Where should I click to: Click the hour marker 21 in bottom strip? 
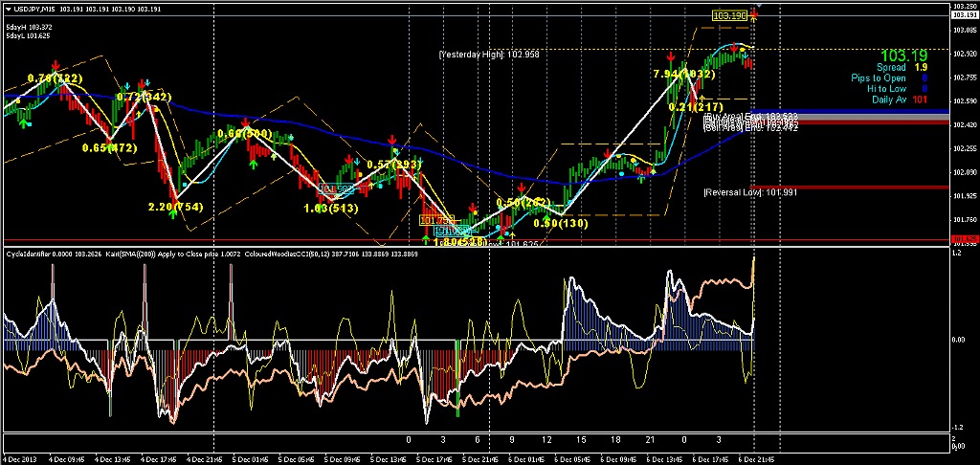650,440
